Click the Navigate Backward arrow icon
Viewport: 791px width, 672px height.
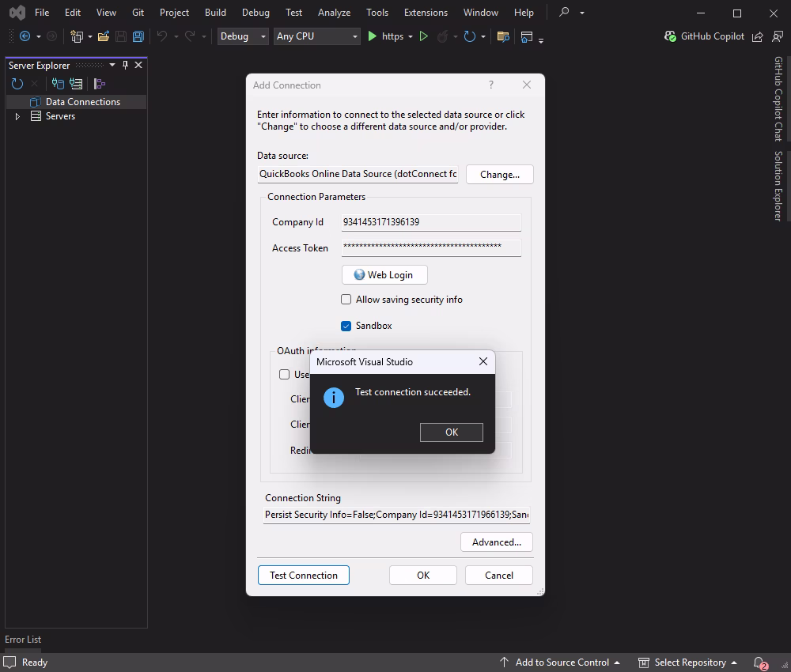(25, 36)
